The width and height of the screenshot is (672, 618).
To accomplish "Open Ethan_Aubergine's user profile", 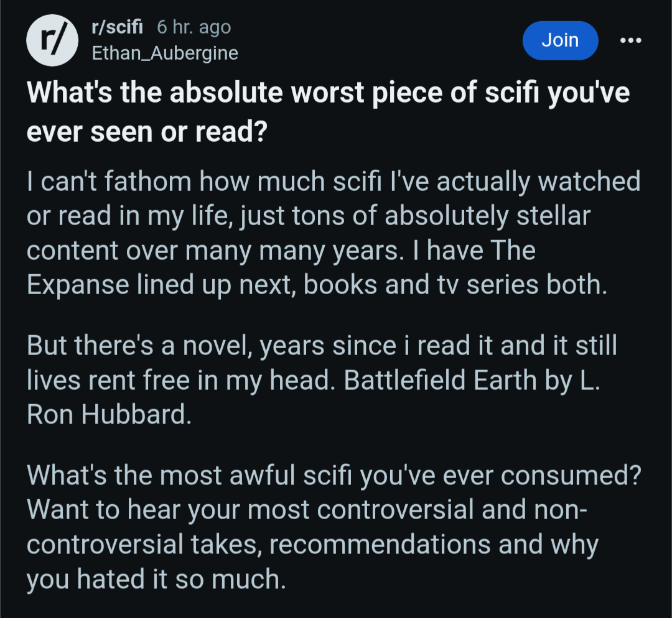I will coord(165,53).
